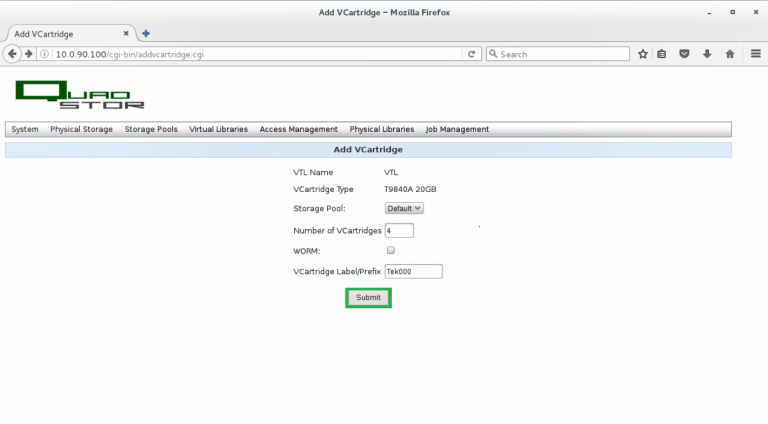Open the Storage Pool dropdown

404,208
